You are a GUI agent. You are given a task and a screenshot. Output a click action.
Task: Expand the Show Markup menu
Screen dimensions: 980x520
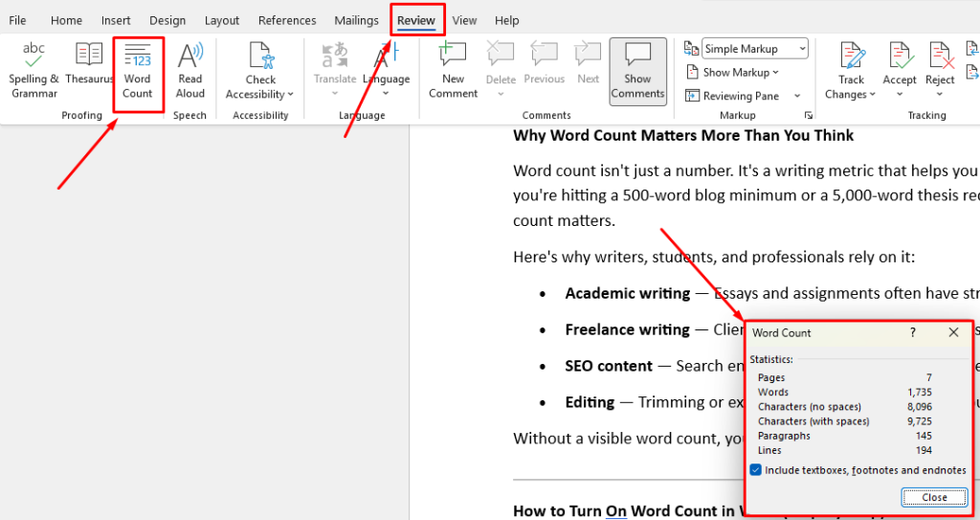[x=732, y=72]
